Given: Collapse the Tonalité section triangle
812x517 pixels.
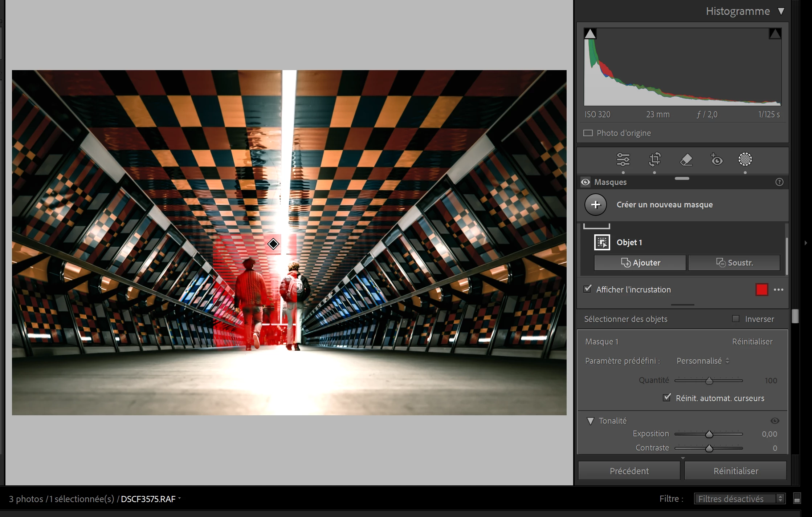Looking at the screenshot, I should click(x=591, y=421).
